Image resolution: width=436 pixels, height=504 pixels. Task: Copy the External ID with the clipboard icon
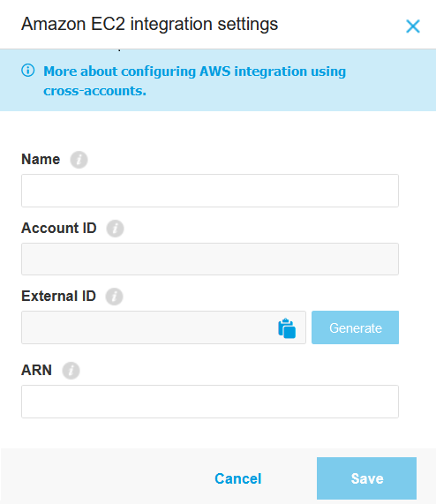click(x=287, y=328)
